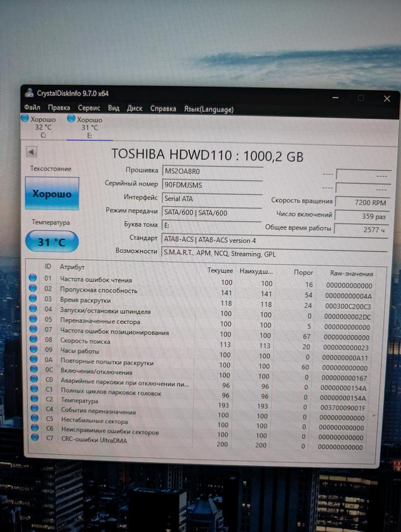Click the Возможности field S.M.A.R.T., APM
This screenshot has height=532, width=401.
(275, 254)
